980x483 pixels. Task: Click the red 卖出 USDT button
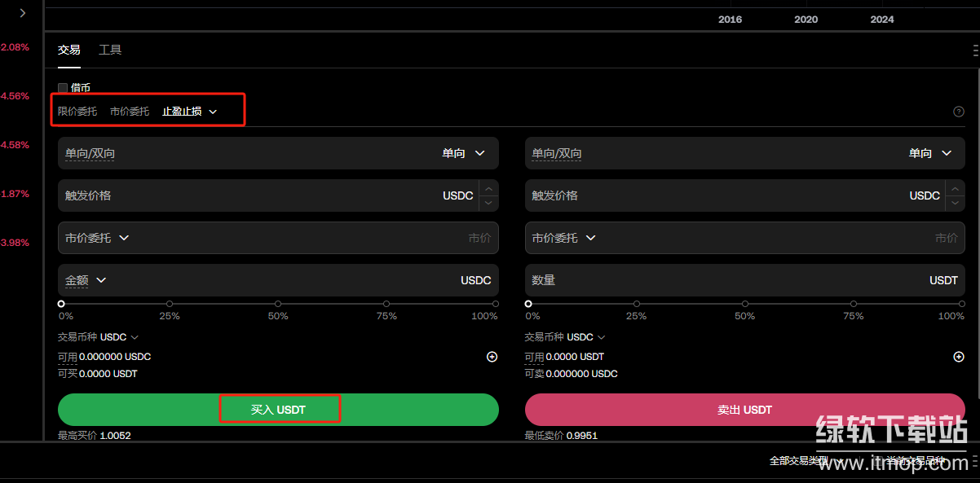(x=744, y=410)
